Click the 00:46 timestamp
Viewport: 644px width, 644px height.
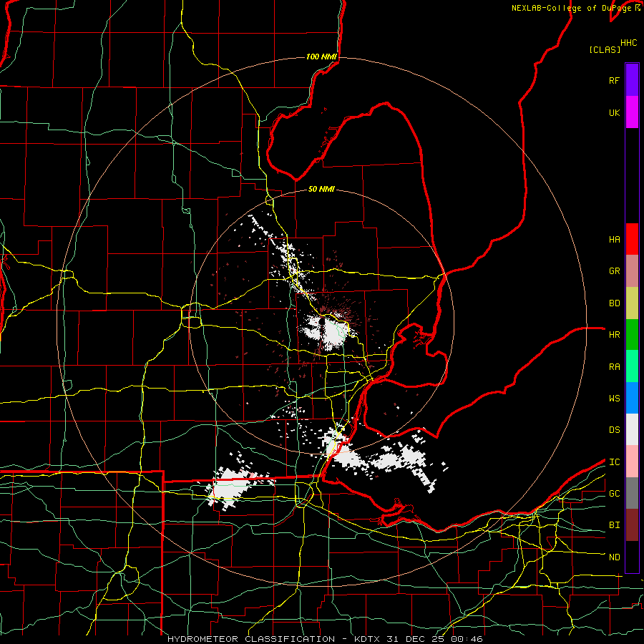(467, 639)
